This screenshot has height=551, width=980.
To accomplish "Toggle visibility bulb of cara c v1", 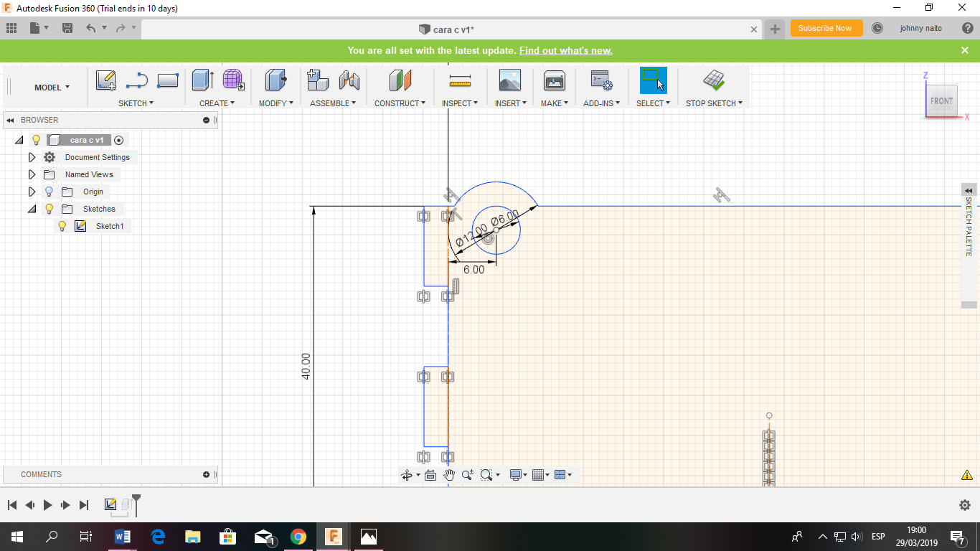I will (36, 140).
